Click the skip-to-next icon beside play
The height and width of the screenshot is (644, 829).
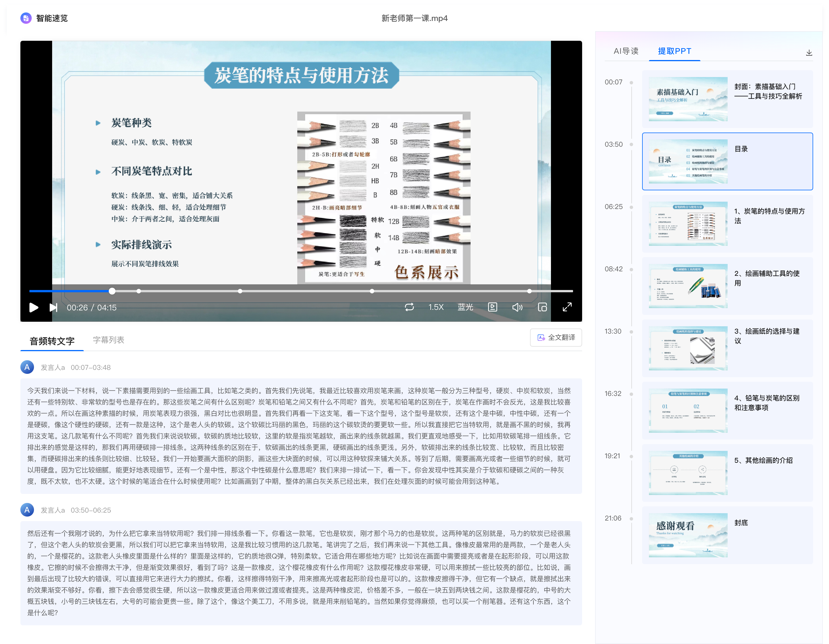[x=53, y=308]
